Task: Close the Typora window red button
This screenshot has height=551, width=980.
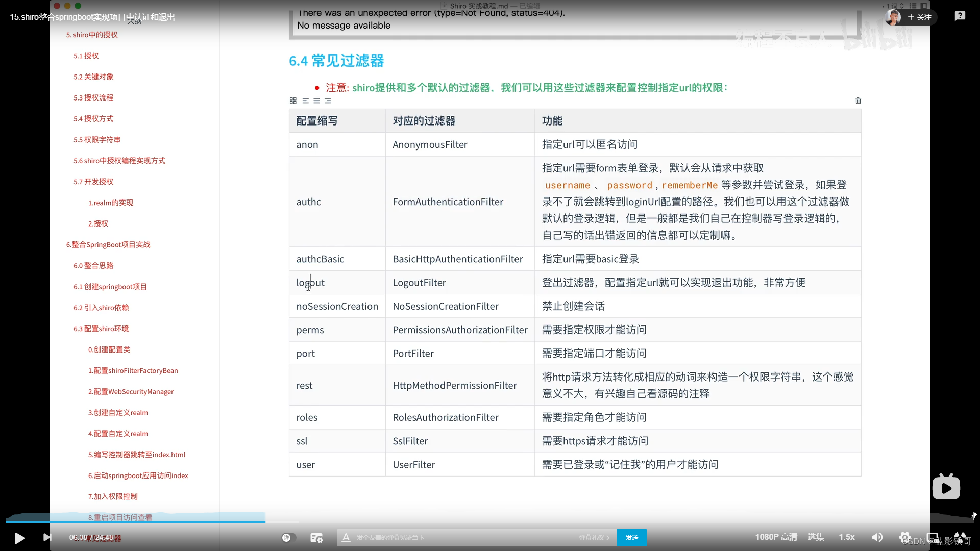Action: 57,6
